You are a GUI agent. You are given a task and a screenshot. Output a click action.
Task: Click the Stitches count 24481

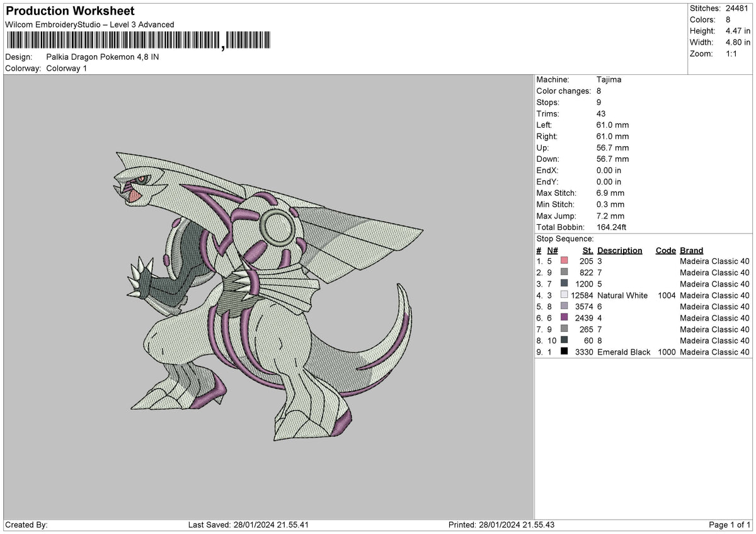(x=738, y=8)
